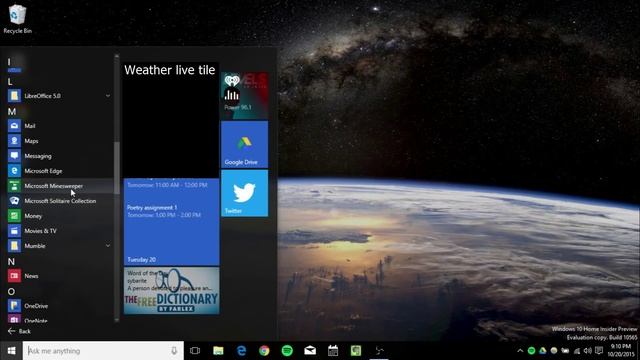640x360 pixels.
Task: Open the Messaging app
Action: pyautogui.click(x=59, y=156)
